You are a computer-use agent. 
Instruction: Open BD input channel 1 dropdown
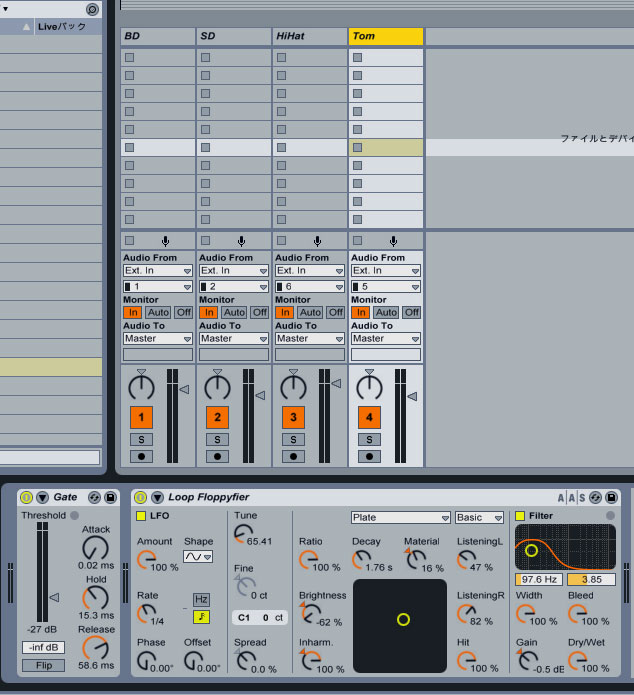click(157, 287)
